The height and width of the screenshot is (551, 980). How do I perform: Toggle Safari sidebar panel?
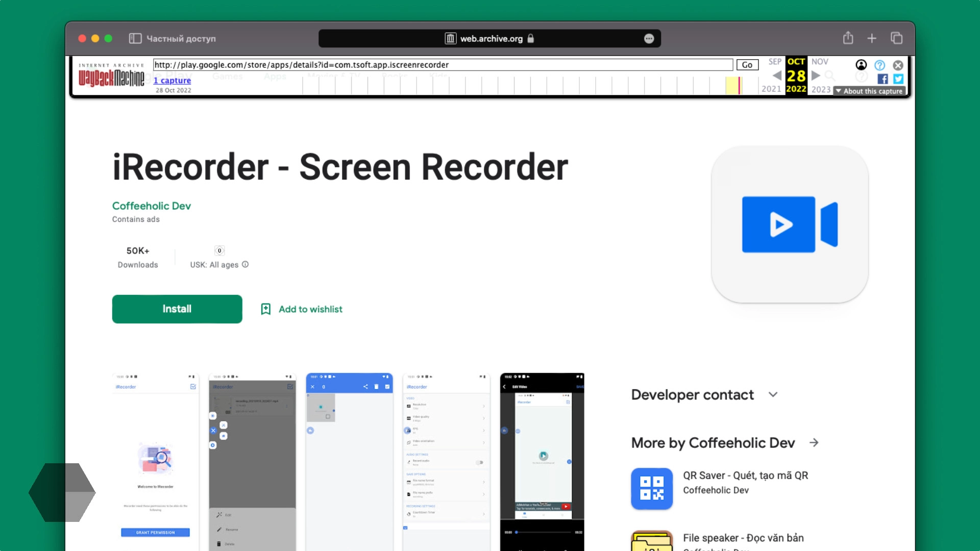point(135,39)
